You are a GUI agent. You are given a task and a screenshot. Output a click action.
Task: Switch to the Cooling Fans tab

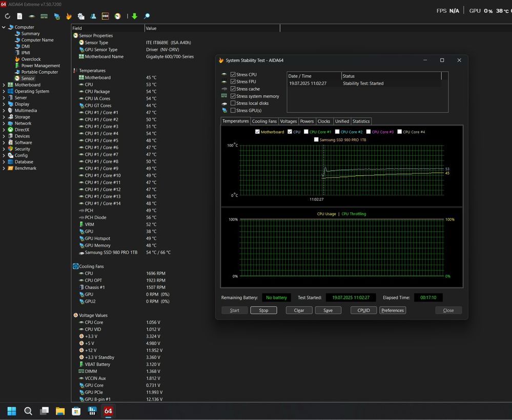coord(264,121)
